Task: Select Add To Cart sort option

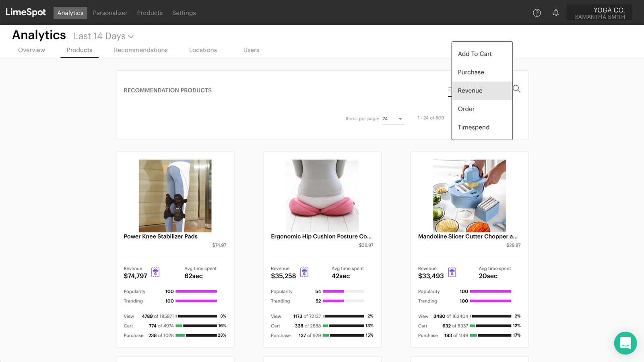Action: pos(482,54)
